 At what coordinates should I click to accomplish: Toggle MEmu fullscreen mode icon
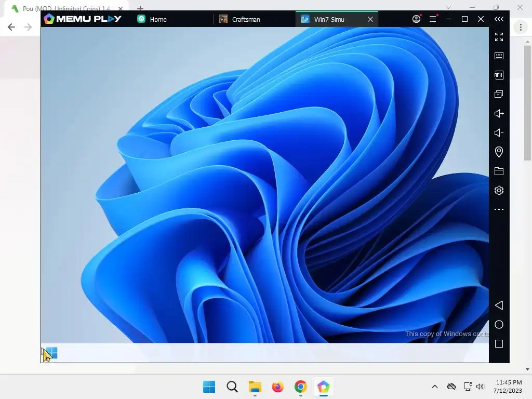[x=499, y=37]
